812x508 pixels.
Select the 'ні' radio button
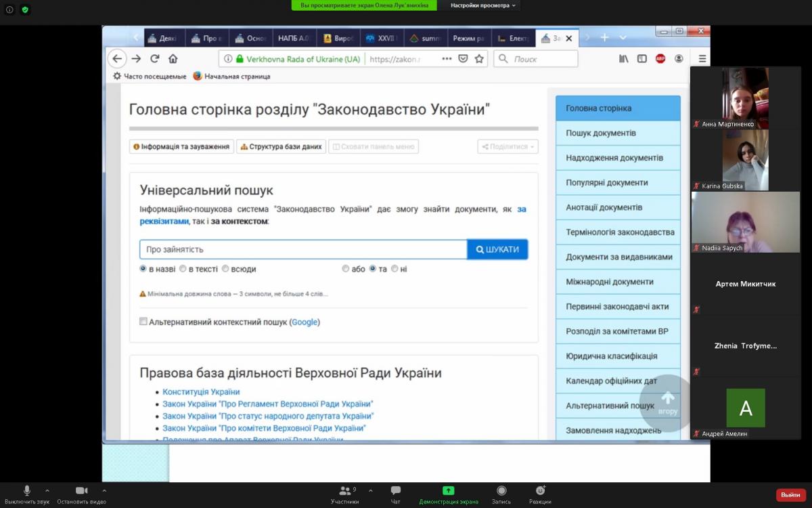pyautogui.click(x=394, y=269)
